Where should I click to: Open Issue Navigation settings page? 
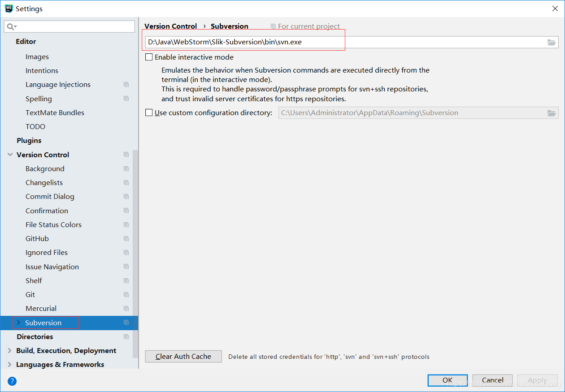(x=52, y=267)
